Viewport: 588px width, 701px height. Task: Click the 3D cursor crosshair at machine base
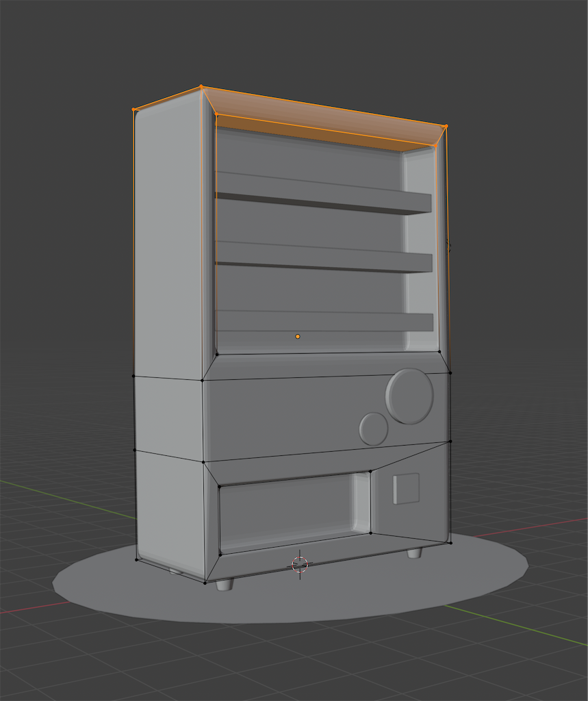click(x=300, y=564)
